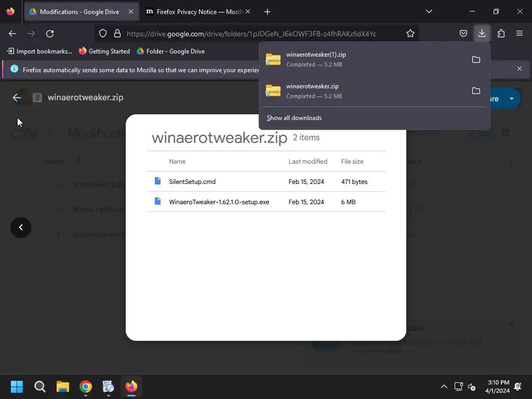Open the Windows Start menu

(x=17, y=387)
